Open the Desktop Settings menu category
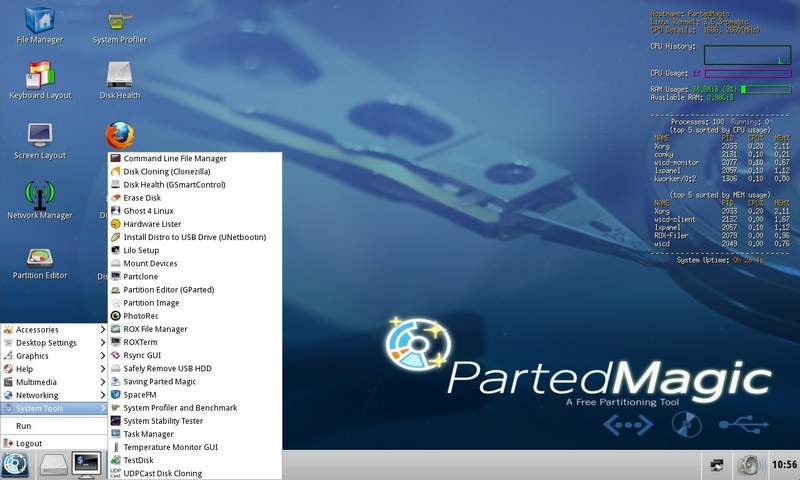This screenshot has width=800, height=480. tap(54, 343)
